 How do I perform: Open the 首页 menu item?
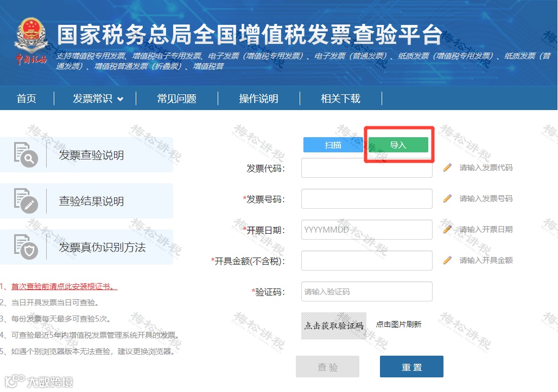(x=26, y=98)
